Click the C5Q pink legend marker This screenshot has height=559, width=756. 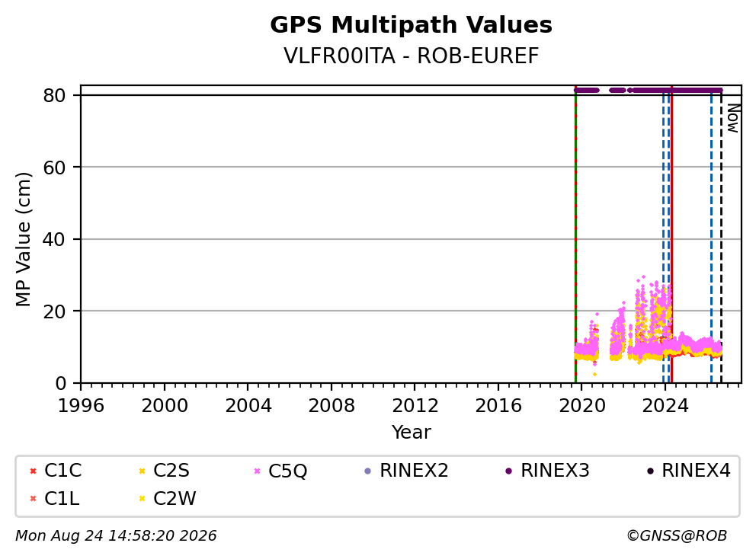[x=257, y=471]
